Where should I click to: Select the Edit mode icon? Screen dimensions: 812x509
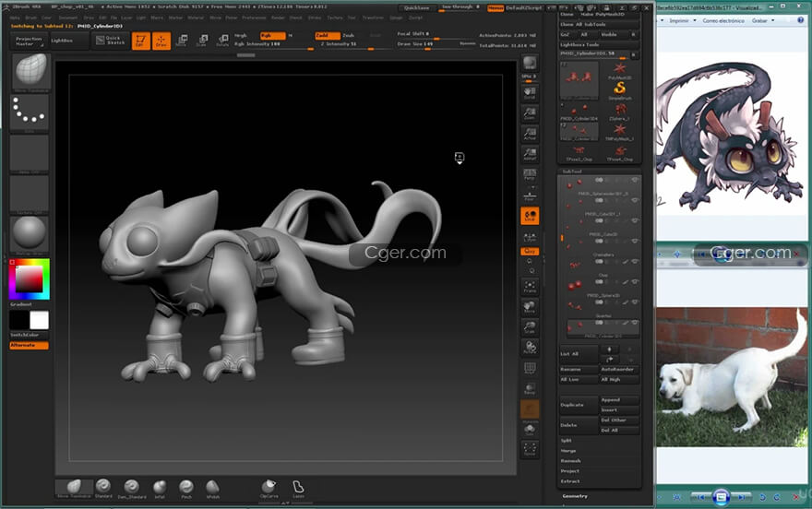point(140,41)
